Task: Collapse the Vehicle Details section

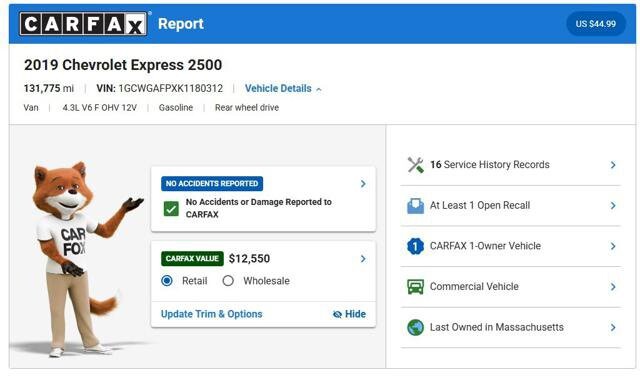Action: click(x=283, y=89)
